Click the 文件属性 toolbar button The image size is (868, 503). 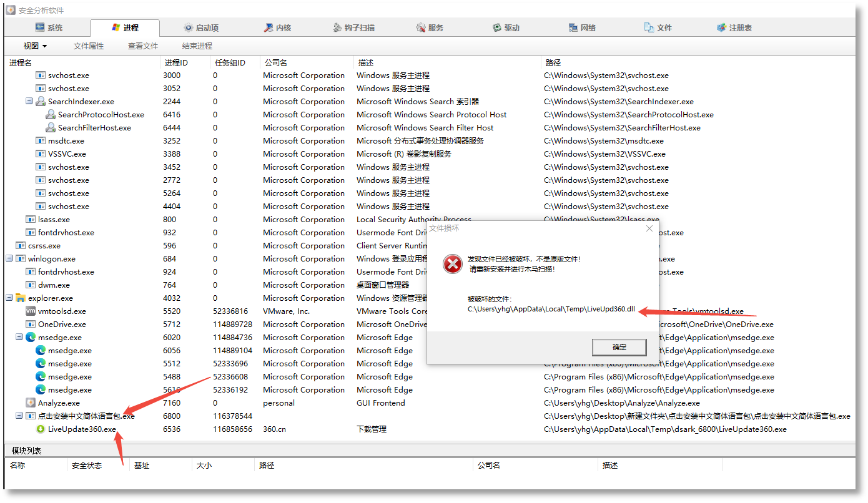89,46
